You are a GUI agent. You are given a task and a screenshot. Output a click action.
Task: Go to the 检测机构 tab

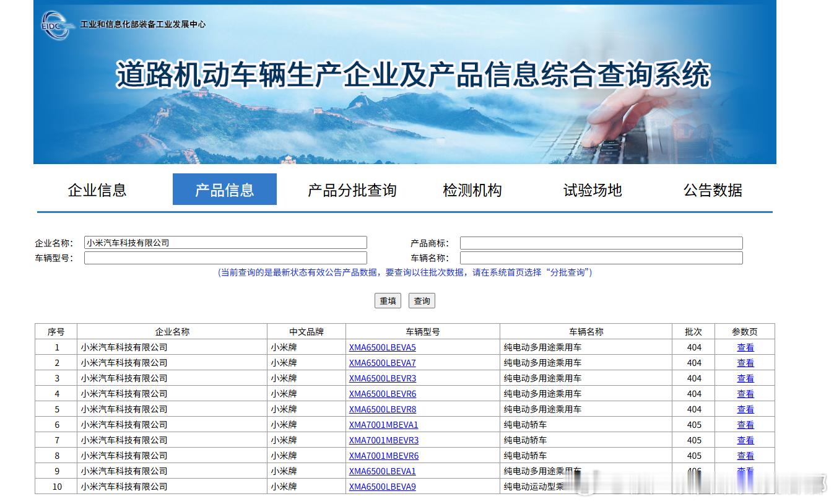pyautogui.click(x=472, y=190)
